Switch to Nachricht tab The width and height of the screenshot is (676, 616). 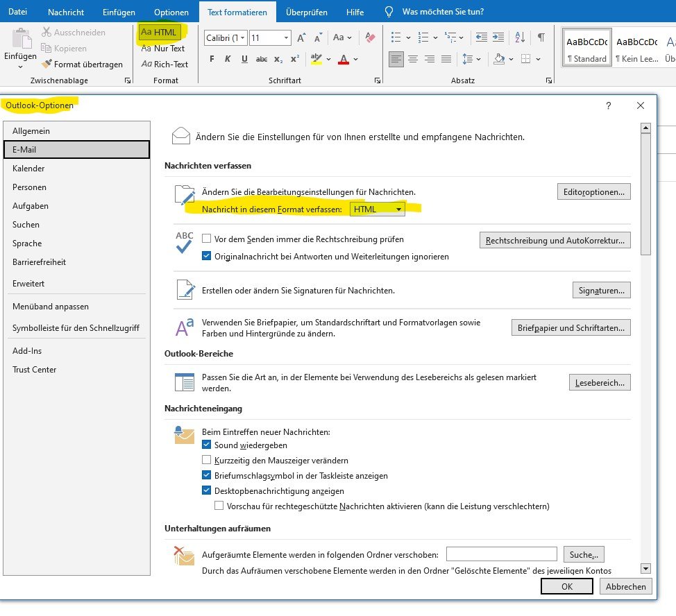[66, 12]
